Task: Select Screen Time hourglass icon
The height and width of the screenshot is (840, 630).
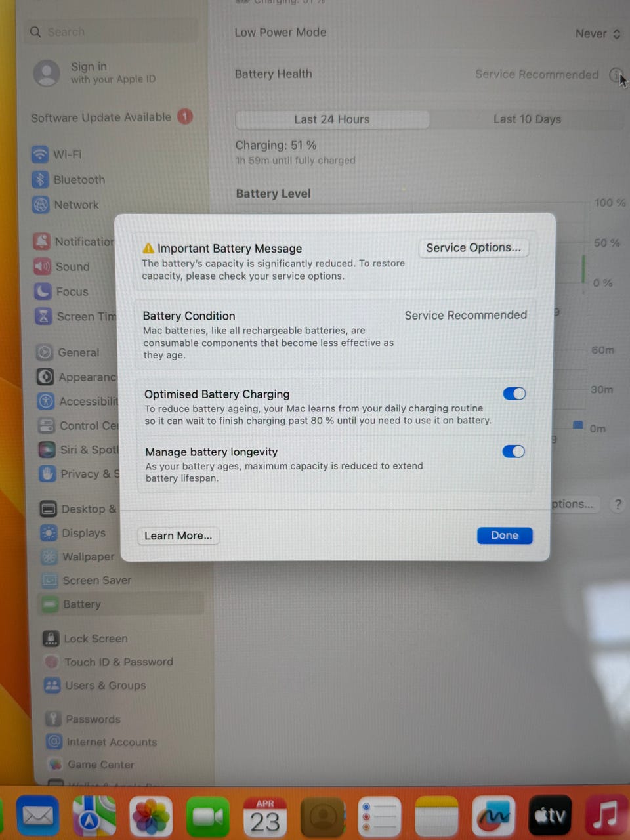Action: coord(43,316)
